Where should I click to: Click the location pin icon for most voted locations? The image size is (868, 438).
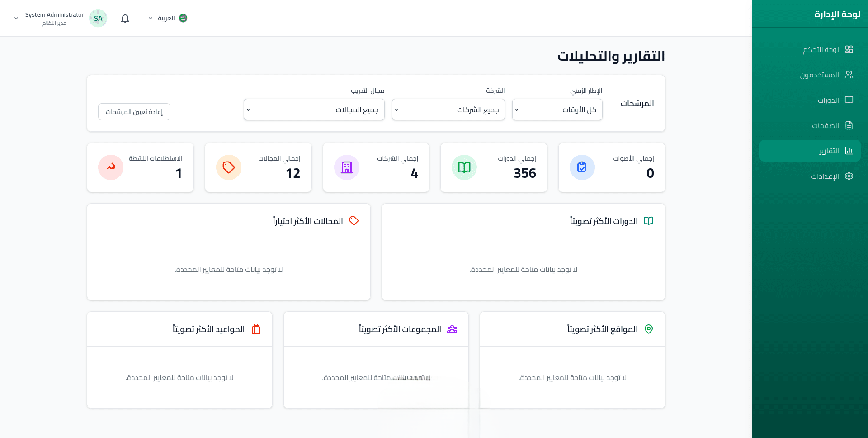point(648,329)
